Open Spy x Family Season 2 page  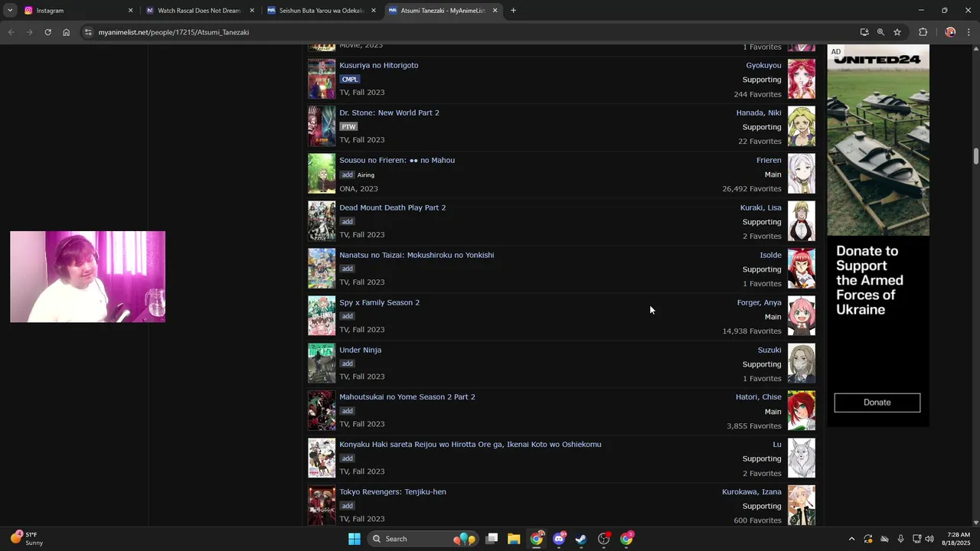379,302
